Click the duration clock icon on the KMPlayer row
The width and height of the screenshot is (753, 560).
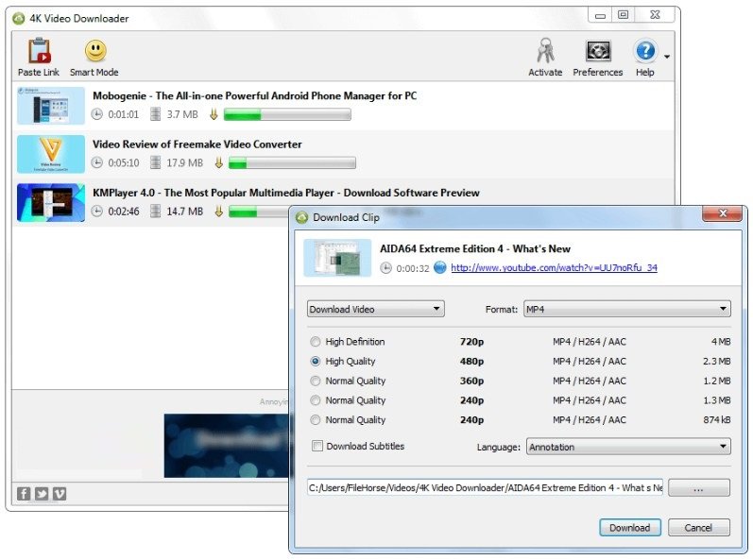tap(97, 212)
